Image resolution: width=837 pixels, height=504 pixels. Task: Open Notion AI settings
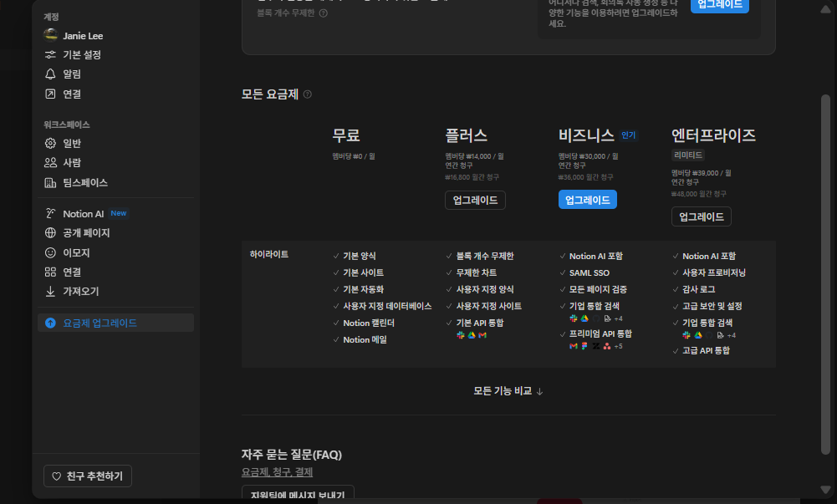click(116, 213)
